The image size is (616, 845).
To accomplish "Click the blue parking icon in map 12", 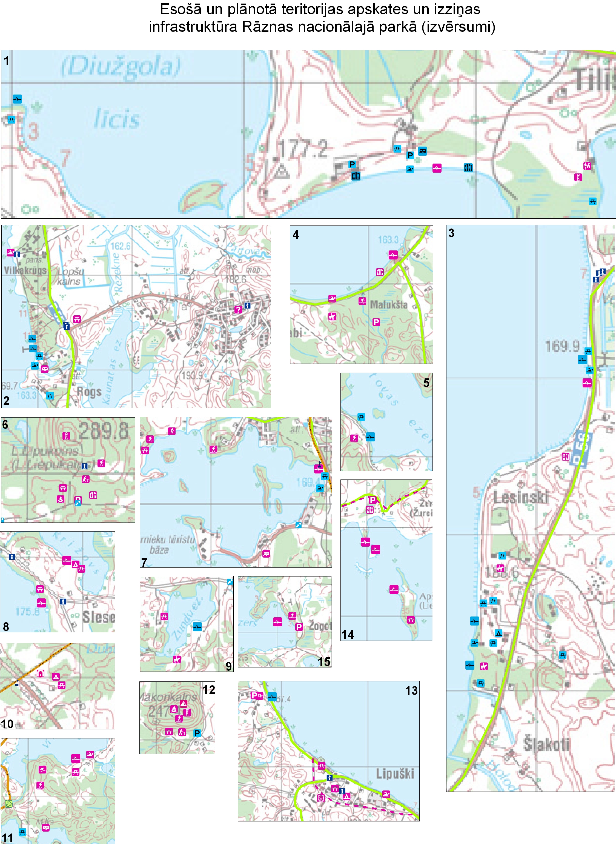I will (x=197, y=733).
